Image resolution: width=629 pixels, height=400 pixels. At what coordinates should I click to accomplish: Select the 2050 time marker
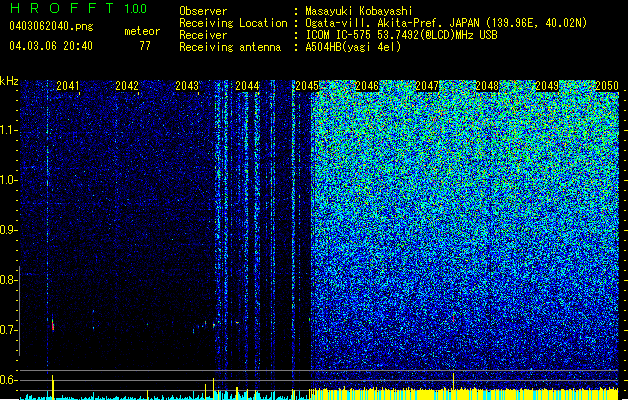607,86
